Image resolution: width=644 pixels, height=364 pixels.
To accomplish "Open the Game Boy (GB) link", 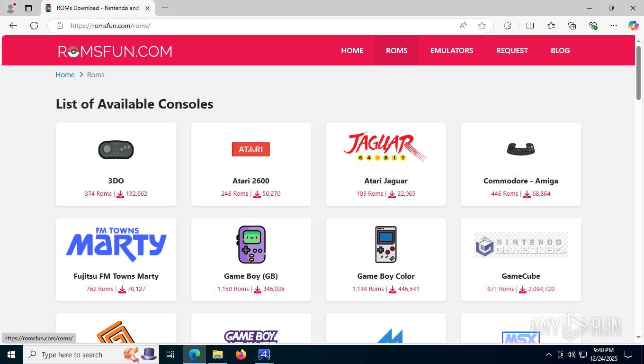I will pyautogui.click(x=251, y=276).
